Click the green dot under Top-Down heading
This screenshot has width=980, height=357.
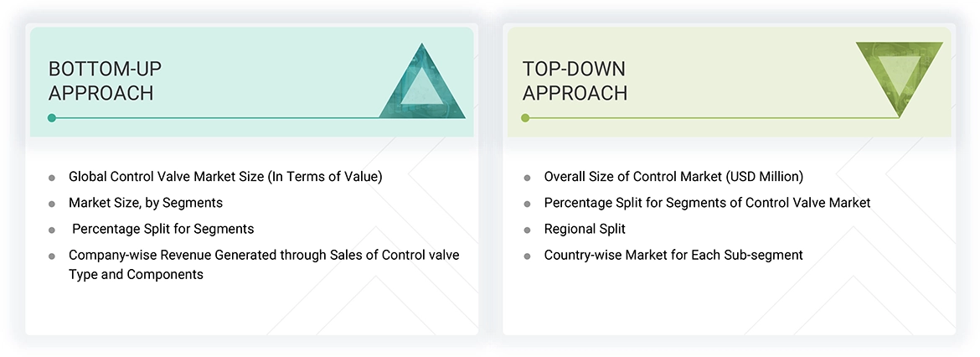click(x=525, y=118)
